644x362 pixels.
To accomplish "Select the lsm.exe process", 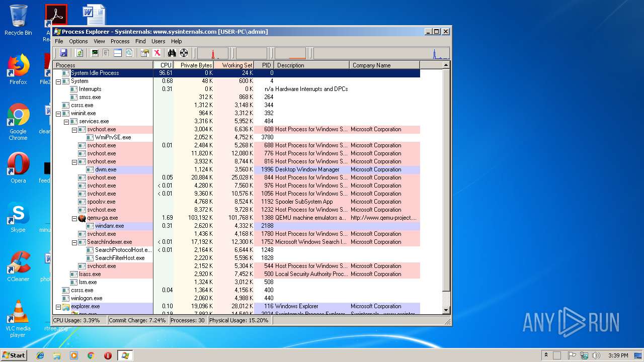I will coord(236,282).
